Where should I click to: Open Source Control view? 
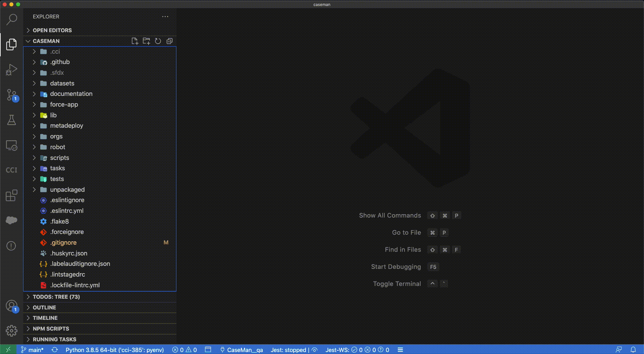pos(12,95)
